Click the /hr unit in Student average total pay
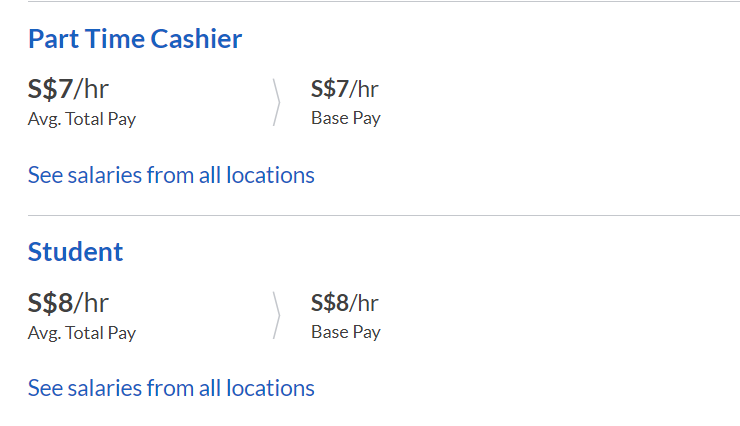This screenshot has width=740, height=426. tap(92, 303)
